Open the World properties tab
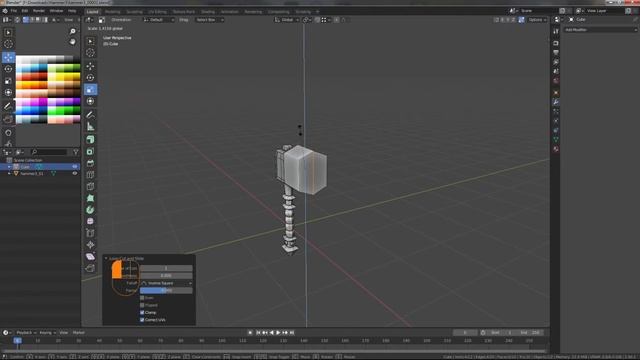 (556, 81)
